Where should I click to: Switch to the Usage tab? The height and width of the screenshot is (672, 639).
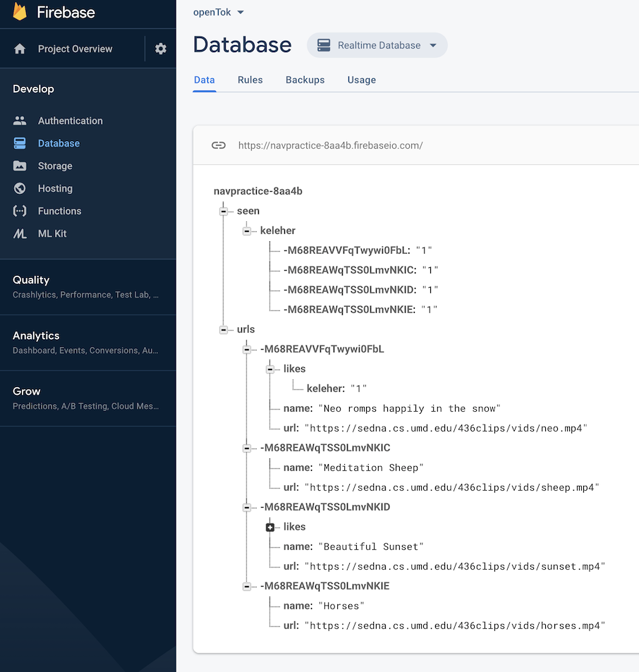362,80
